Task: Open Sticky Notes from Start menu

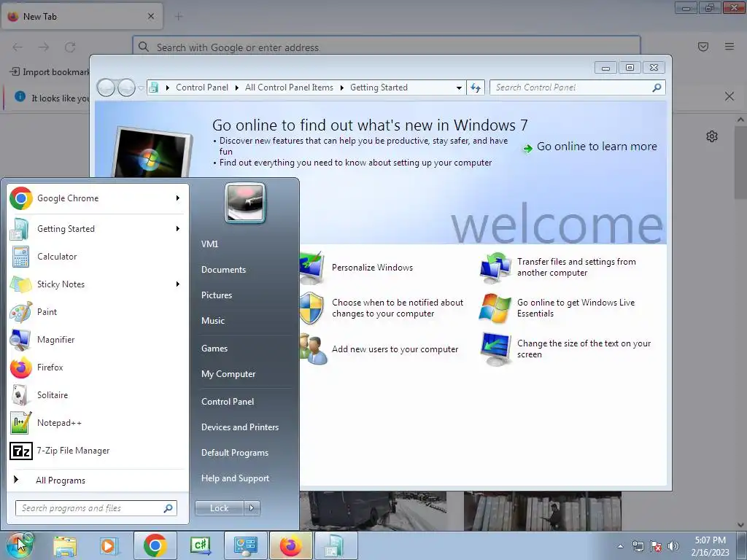Action: click(x=96, y=284)
